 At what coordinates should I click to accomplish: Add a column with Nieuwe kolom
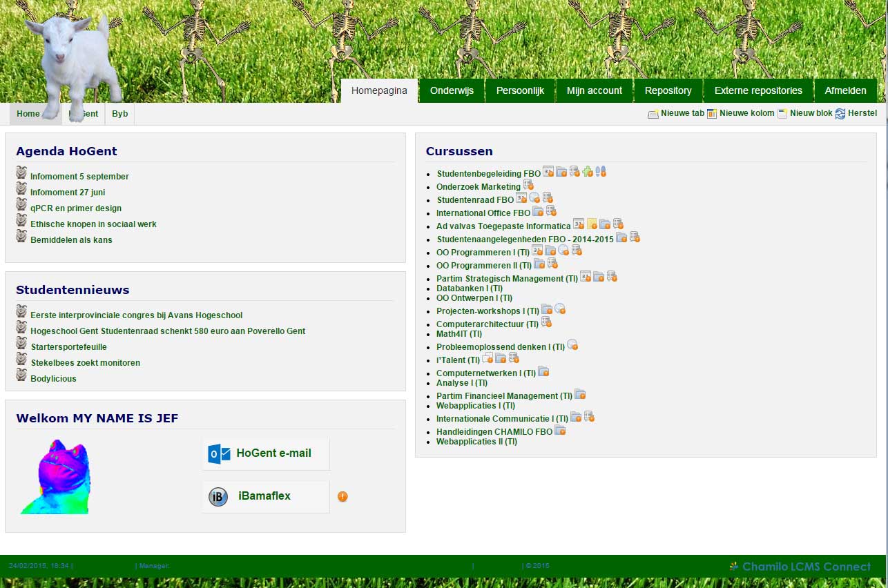741,113
